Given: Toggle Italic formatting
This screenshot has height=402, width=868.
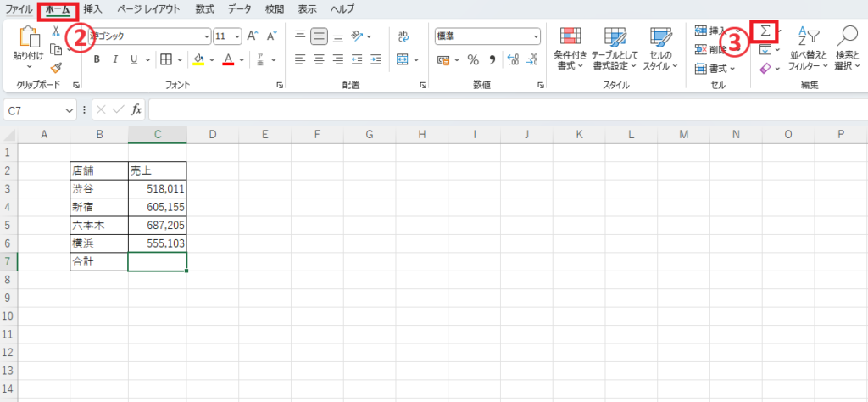Looking at the screenshot, I should (115, 59).
